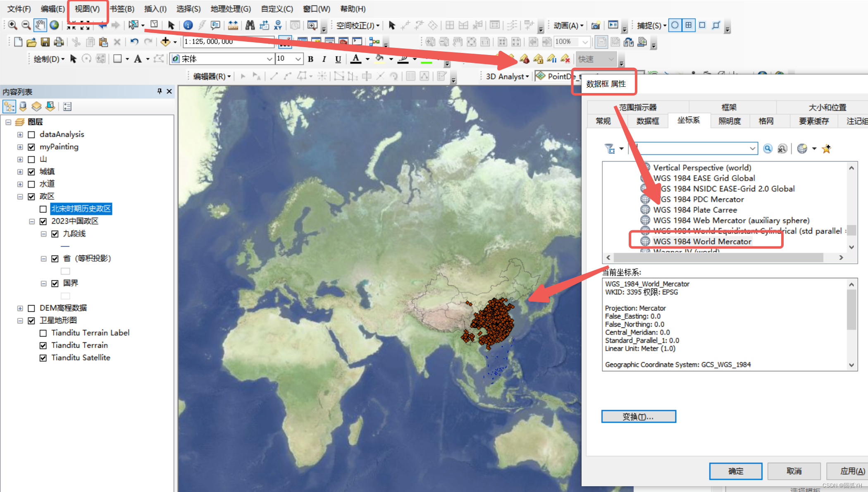Click the Full Extent globe icon

point(54,25)
